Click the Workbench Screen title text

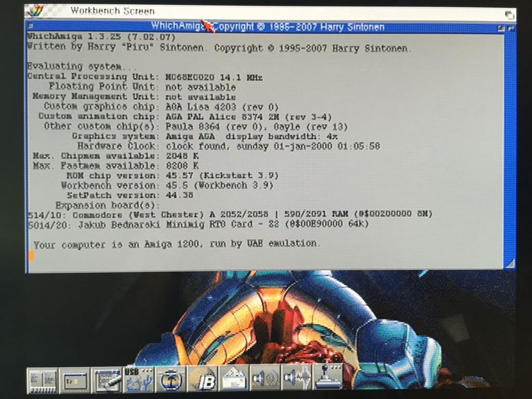tap(113, 11)
